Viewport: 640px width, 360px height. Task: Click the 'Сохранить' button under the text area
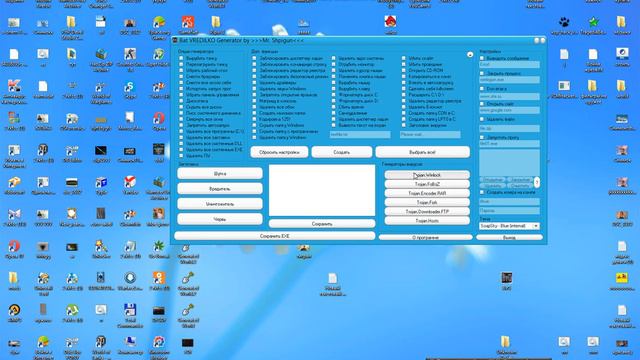click(x=322, y=224)
